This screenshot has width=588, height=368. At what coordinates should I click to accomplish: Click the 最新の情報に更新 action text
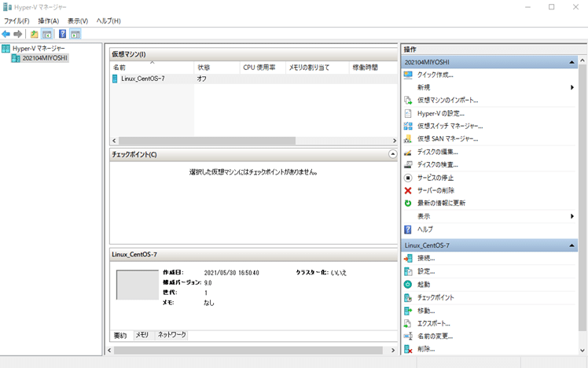tap(441, 204)
